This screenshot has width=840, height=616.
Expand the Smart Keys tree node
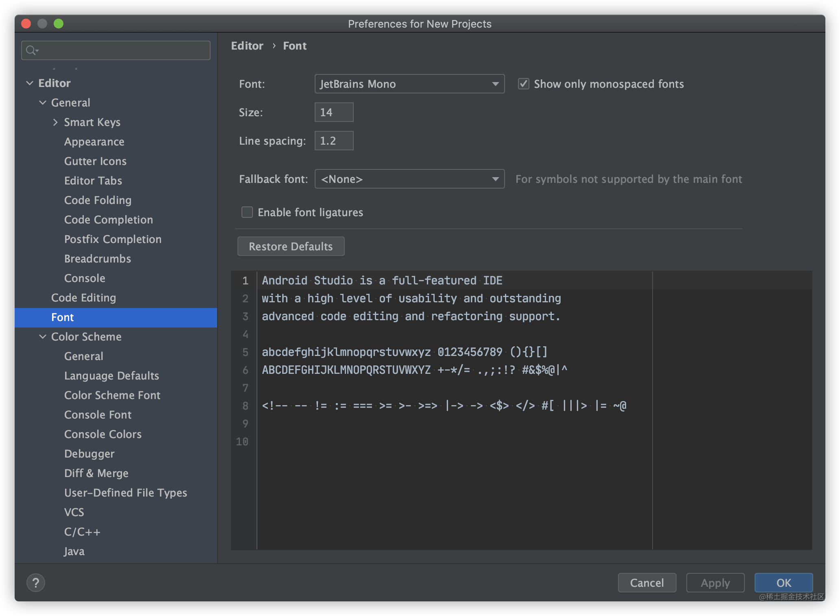[x=55, y=122]
